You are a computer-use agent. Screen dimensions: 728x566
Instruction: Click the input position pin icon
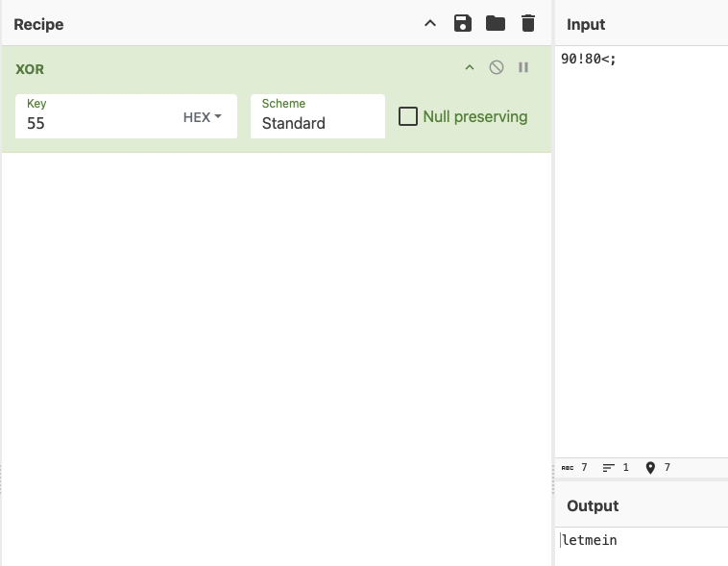[650, 468]
